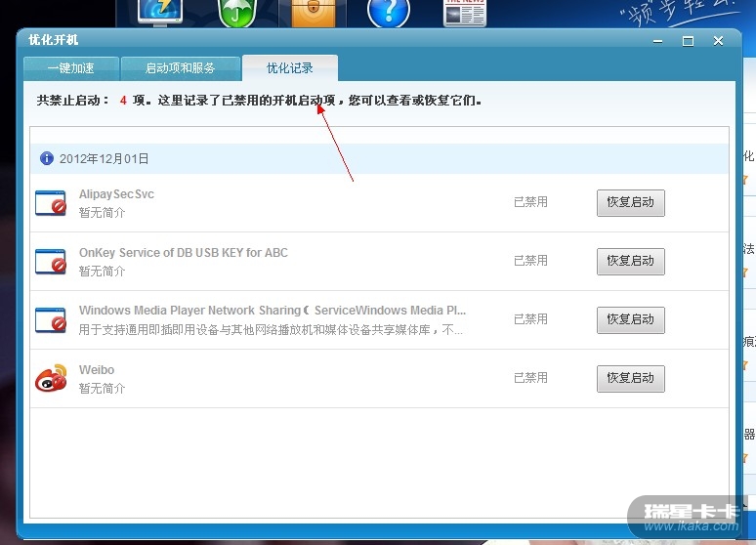Click the 已禁用 status of OnKey Service
756x545 pixels.
pyautogui.click(x=530, y=261)
